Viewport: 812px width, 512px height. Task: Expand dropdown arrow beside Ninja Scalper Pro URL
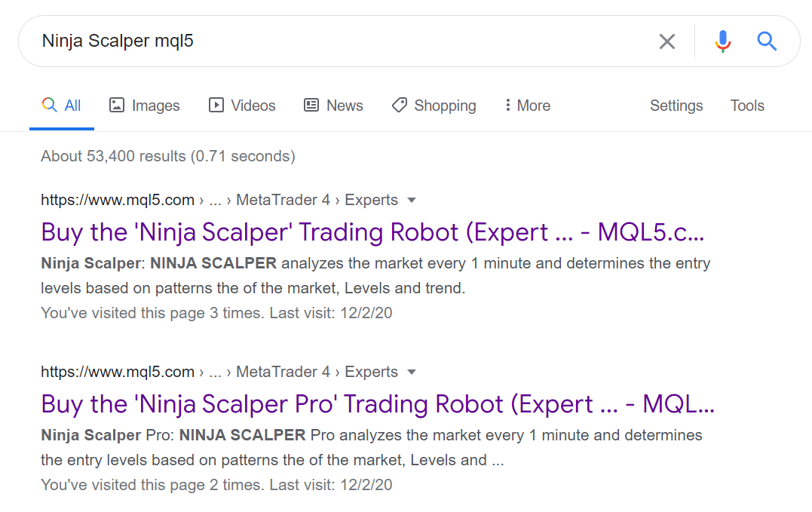point(412,373)
